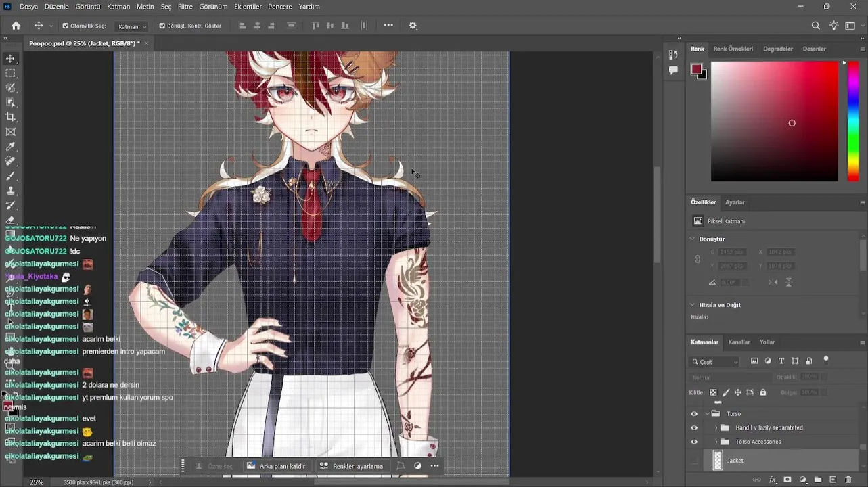The image size is (868, 487).
Task: Select the Eyedropper tool
Action: (10, 147)
